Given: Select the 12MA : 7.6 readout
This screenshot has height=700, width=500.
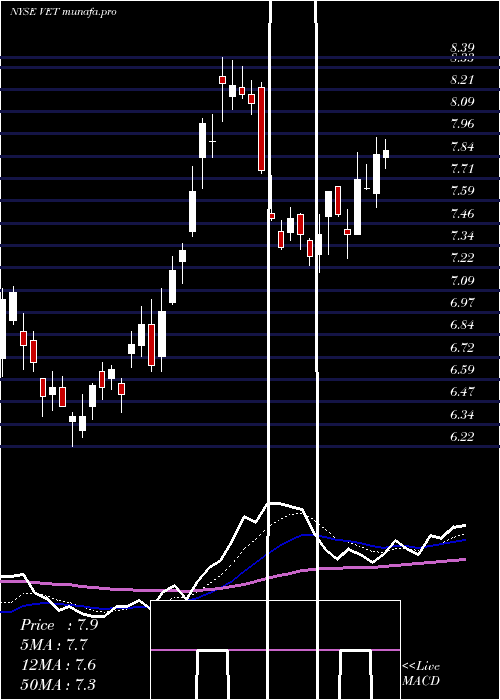Looking at the screenshot, I should pyautogui.click(x=58, y=664).
